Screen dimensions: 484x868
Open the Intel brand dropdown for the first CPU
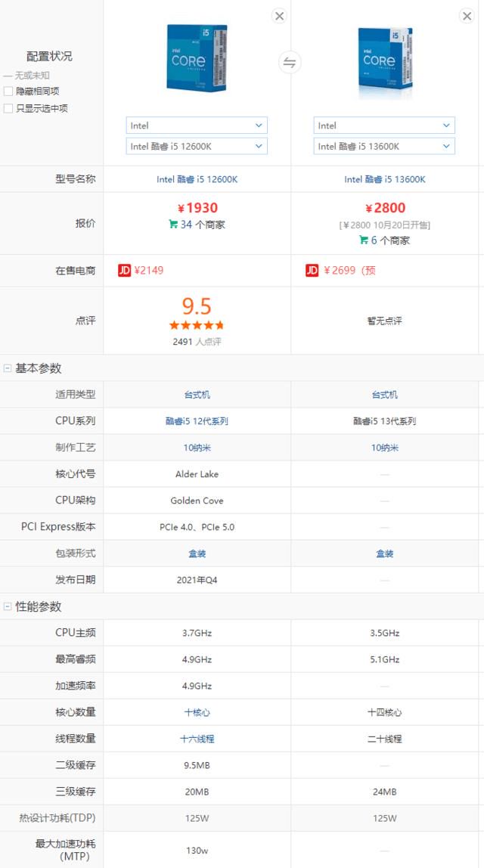197,125
